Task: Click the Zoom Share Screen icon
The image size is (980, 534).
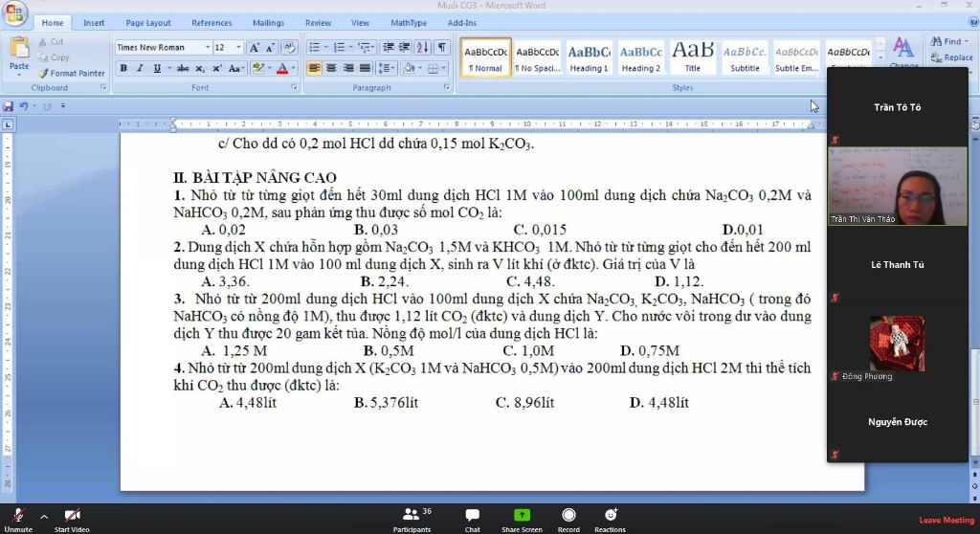Action: click(x=522, y=520)
